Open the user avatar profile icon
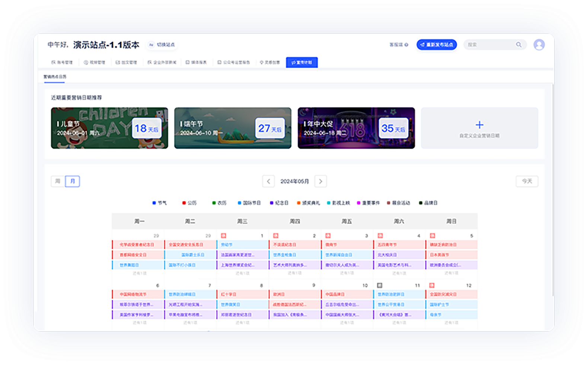The width and height of the screenshot is (588, 365). (539, 45)
